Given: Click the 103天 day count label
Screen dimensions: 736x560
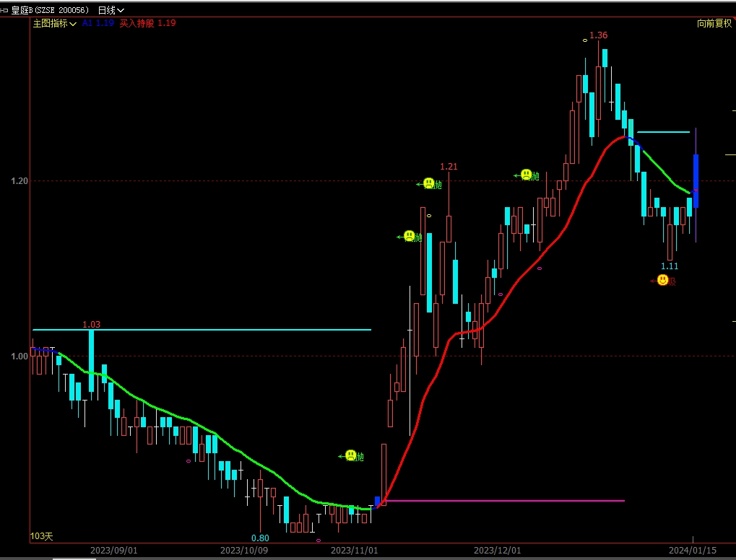Looking at the screenshot, I should click(42, 536).
